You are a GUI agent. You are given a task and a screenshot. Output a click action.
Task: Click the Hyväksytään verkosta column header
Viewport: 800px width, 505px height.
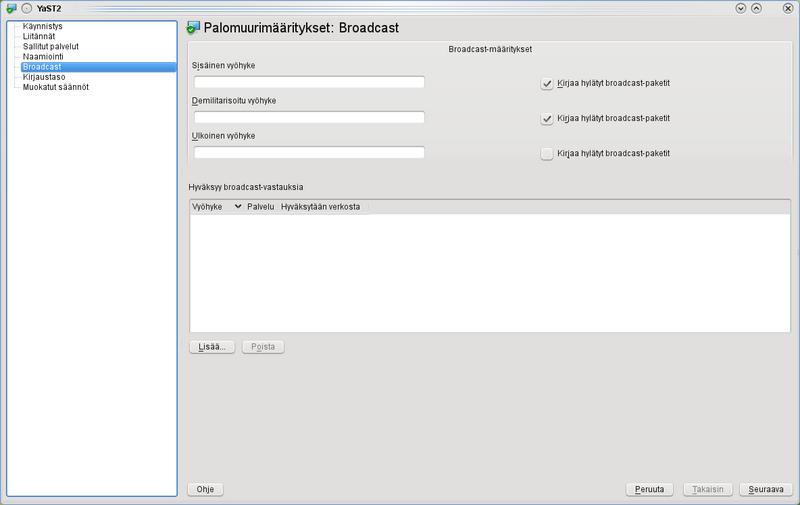click(x=321, y=206)
